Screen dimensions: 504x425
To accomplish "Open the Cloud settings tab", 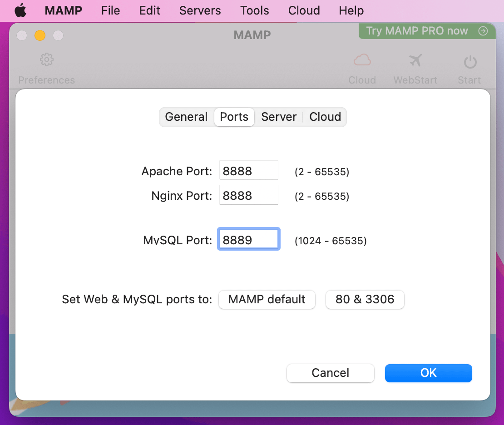I will 325,117.
